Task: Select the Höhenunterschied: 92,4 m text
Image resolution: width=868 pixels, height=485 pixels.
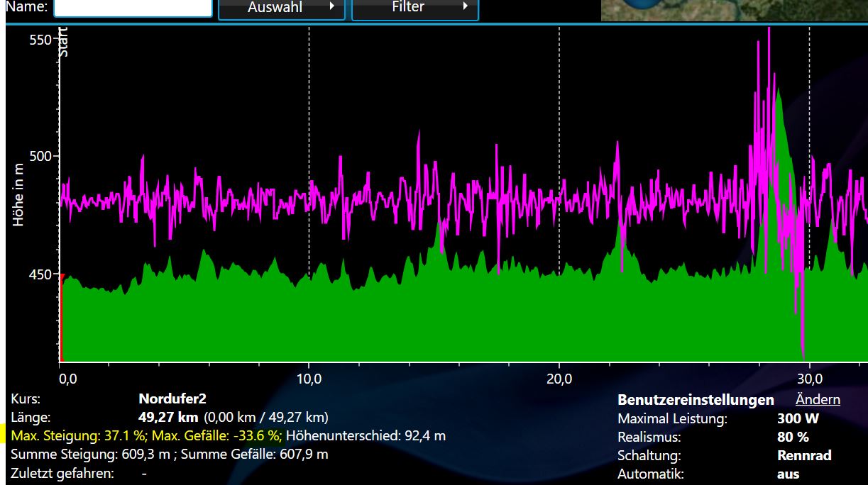Action: pos(366,435)
